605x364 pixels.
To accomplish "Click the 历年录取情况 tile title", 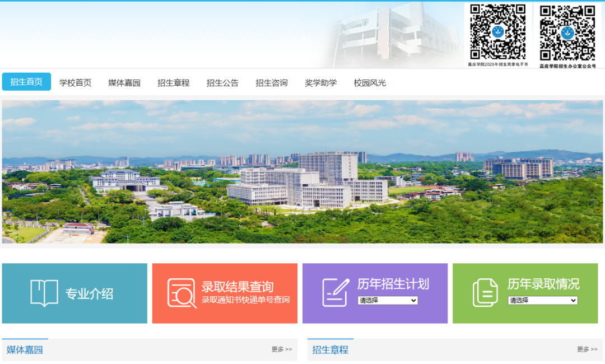I will pyautogui.click(x=543, y=284).
